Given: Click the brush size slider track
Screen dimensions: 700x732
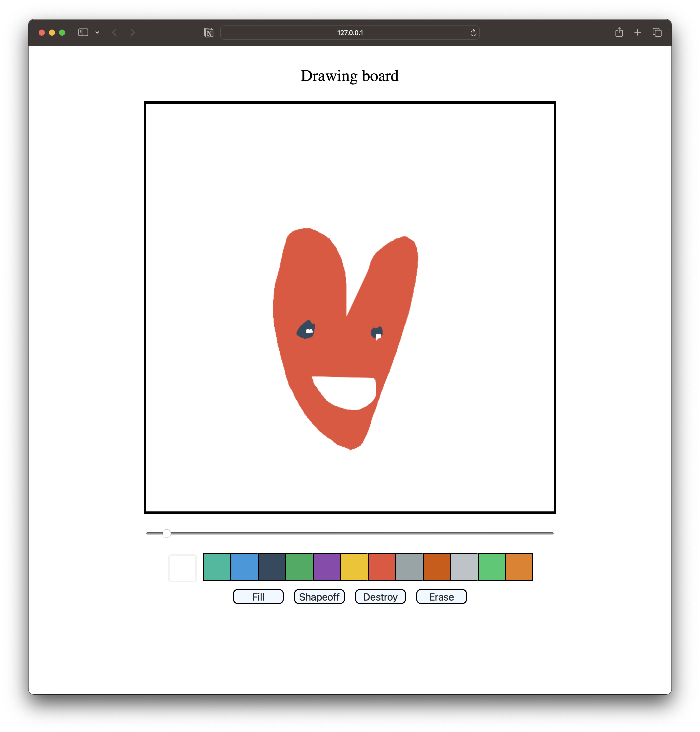Looking at the screenshot, I should 350,533.
